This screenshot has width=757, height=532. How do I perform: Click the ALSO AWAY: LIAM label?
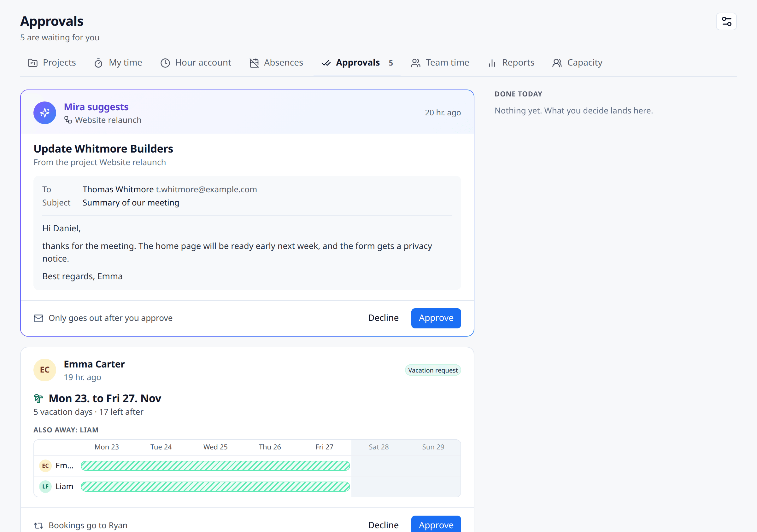pos(66,430)
